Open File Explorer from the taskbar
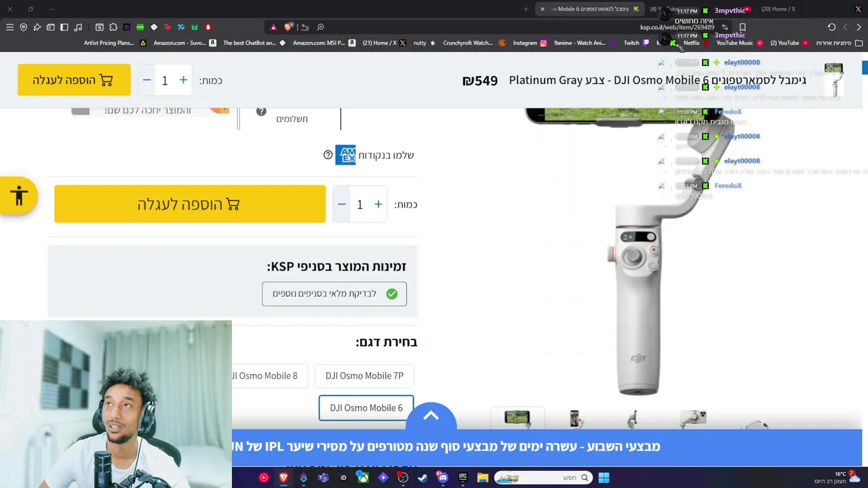This screenshot has width=868, height=488. tap(483, 478)
